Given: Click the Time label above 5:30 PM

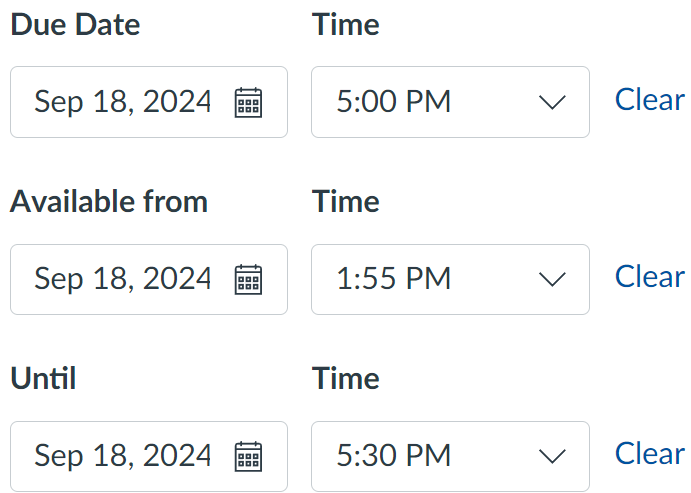Looking at the screenshot, I should click(x=346, y=379).
